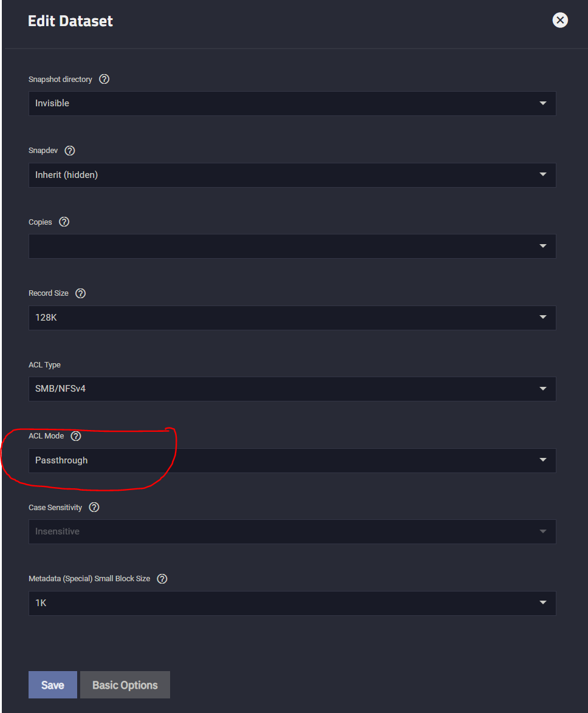Click the Copies help question mark
This screenshot has height=713, width=588.
64,222
